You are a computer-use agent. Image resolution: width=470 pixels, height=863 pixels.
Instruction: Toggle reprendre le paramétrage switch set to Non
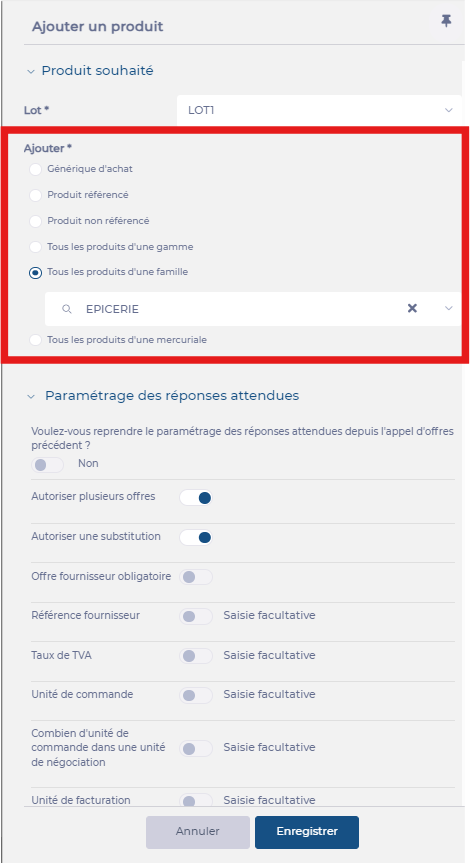click(47, 465)
